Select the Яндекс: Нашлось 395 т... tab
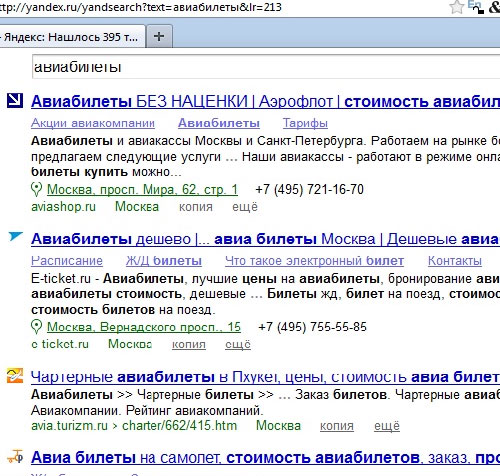 pos(71,36)
